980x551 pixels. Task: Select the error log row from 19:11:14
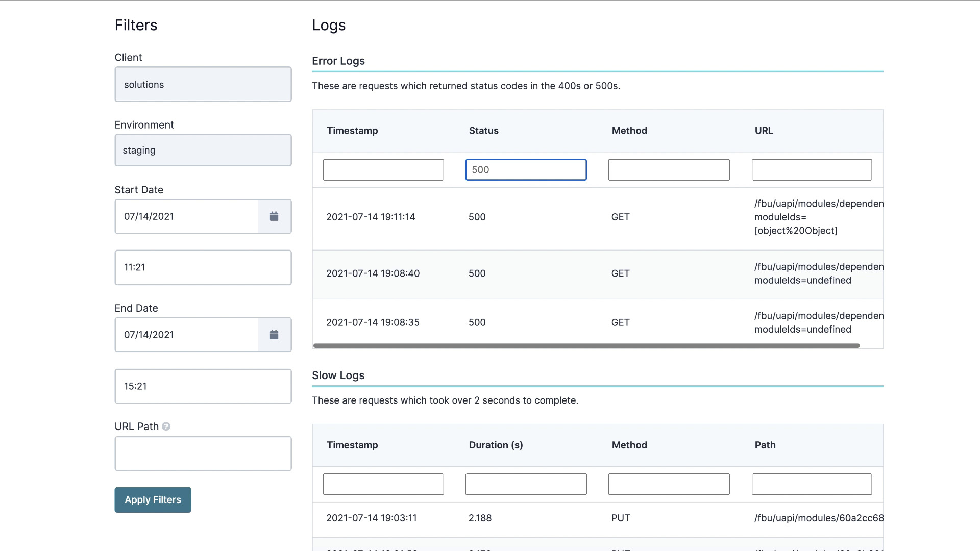[561, 217]
